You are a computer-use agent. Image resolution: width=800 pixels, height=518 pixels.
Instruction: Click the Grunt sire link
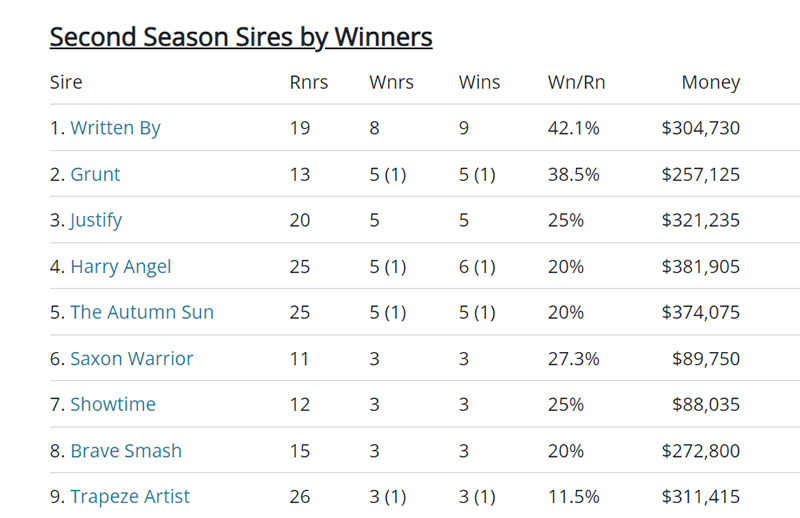click(95, 174)
